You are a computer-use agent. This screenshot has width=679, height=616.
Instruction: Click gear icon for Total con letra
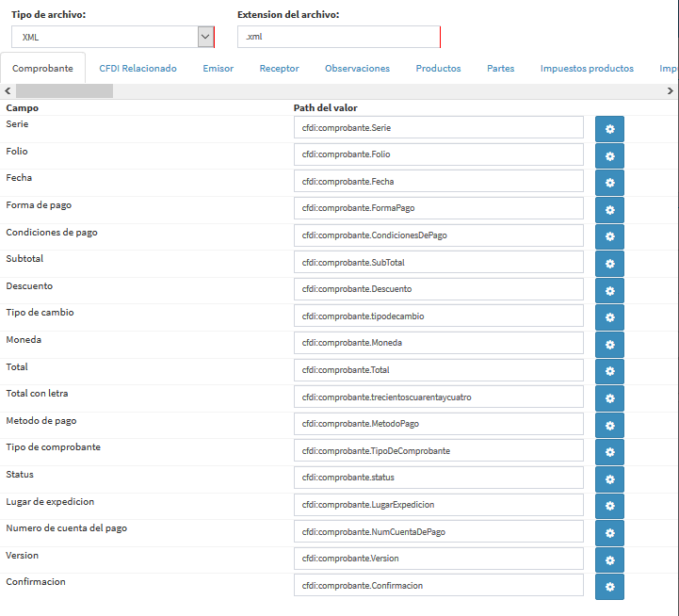[609, 397]
